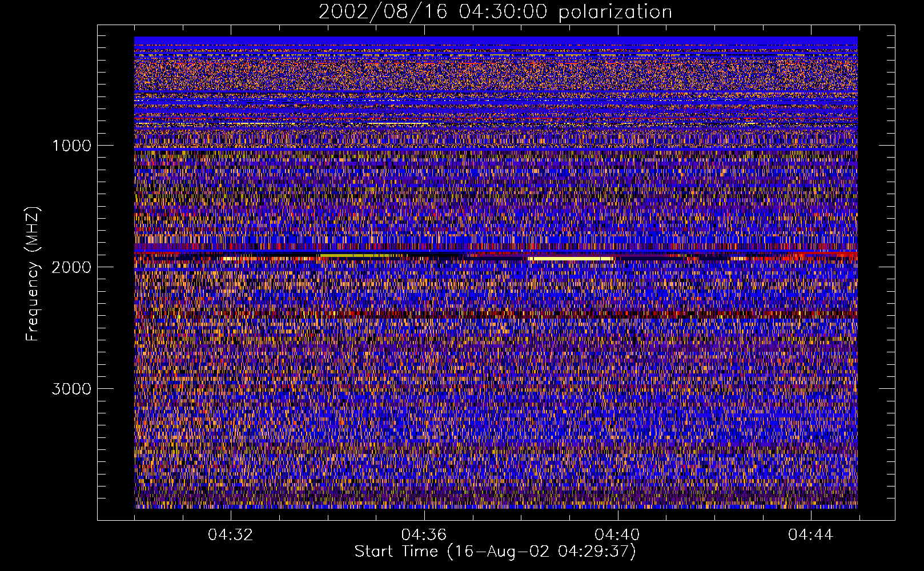Screen dimensions: 924x571
Task: Click the plot title '2002/08/16 04:30:00 polarization'
Action: point(495,12)
